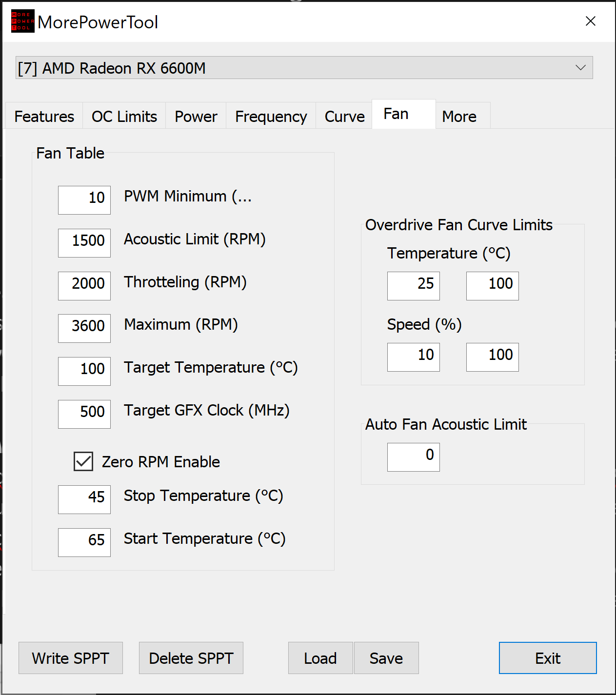
Task: Edit the Start Temperature field
Action: tap(84, 542)
